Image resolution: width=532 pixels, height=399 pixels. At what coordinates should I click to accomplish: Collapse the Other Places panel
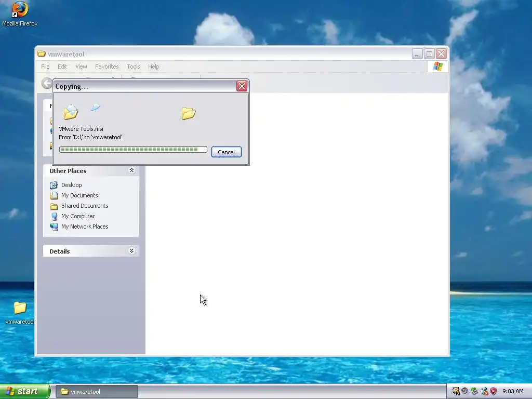pyautogui.click(x=131, y=170)
